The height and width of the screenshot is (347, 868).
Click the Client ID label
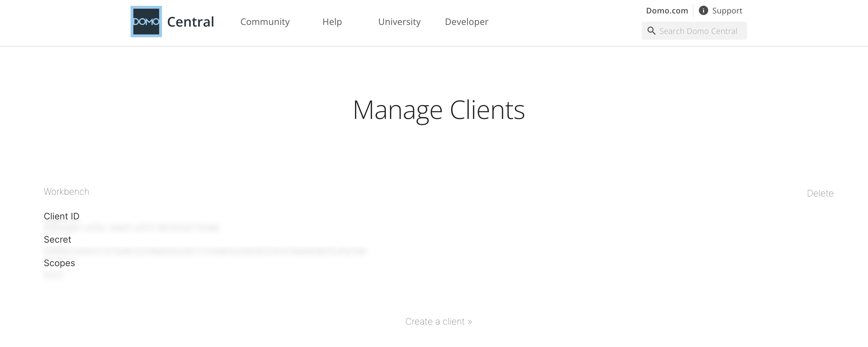click(x=62, y=216)
